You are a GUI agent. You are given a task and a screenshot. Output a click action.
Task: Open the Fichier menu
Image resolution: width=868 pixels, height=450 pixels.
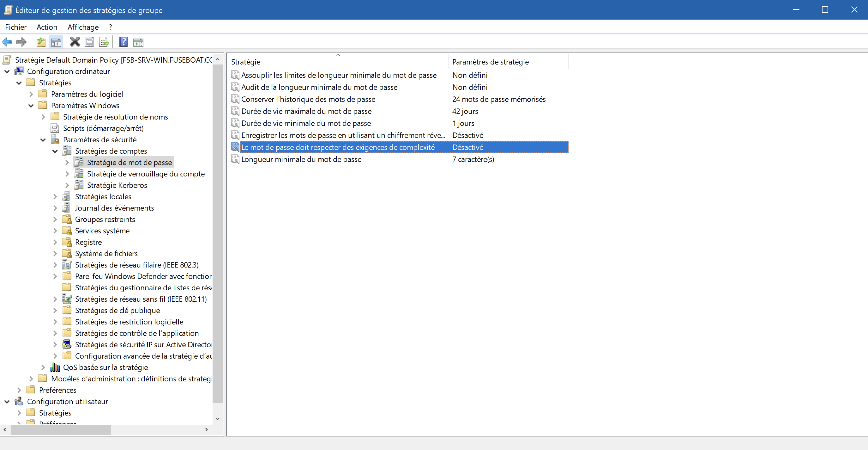[x=16, y=27]
